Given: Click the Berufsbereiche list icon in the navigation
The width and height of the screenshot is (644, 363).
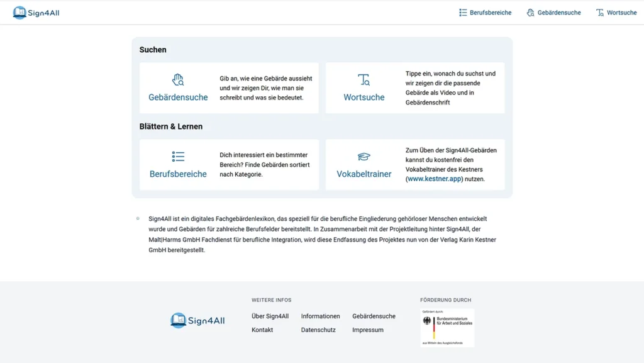Looking at the screenshot, I should [x=462, y=12].
